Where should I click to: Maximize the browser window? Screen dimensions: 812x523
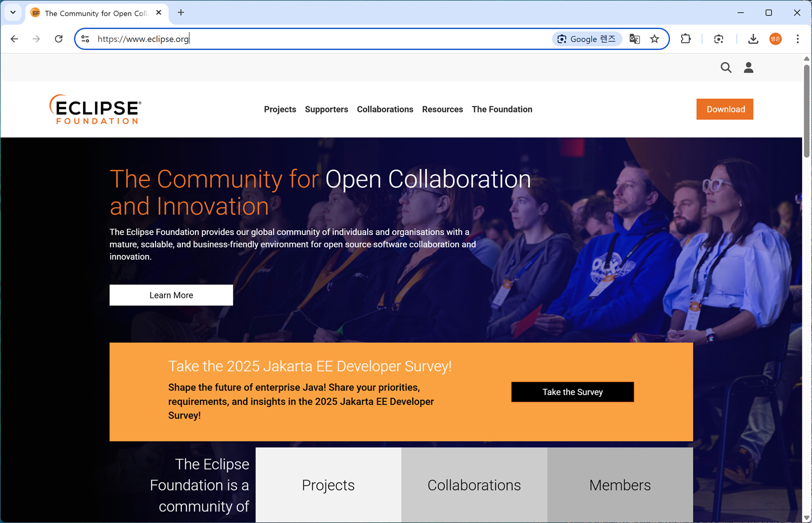pyautogui.click(x=769, y=12)
